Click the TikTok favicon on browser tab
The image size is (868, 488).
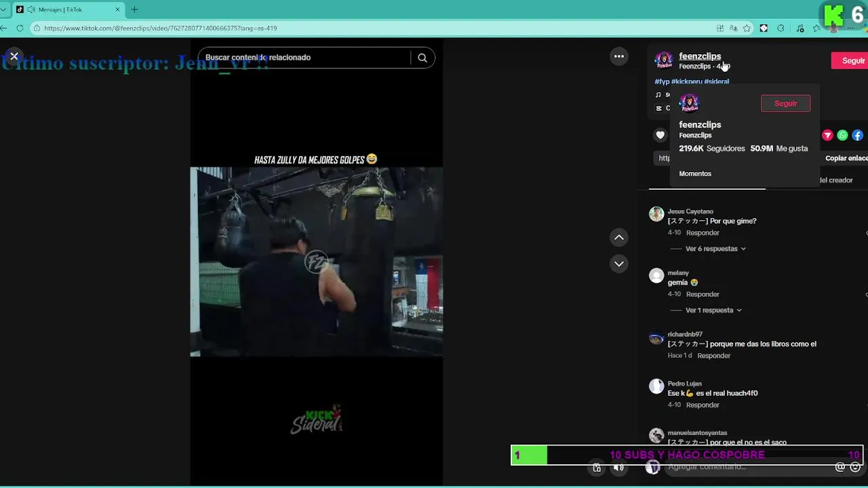[20, 9]
